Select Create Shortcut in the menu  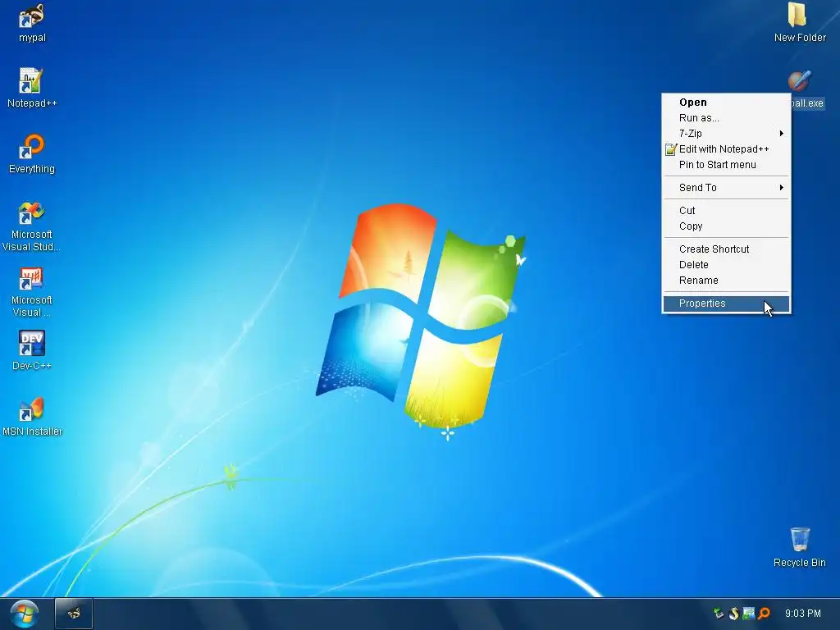(726, 249)
